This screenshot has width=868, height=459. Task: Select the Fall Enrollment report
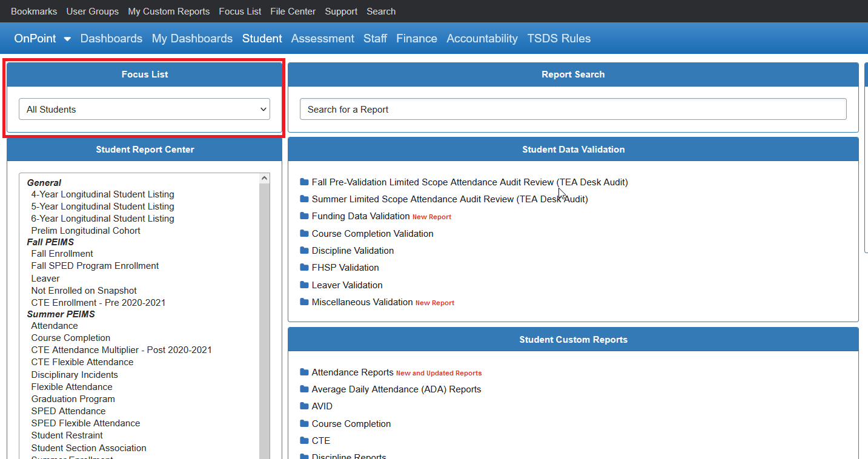pyautogui.click(x=61, y=253)
